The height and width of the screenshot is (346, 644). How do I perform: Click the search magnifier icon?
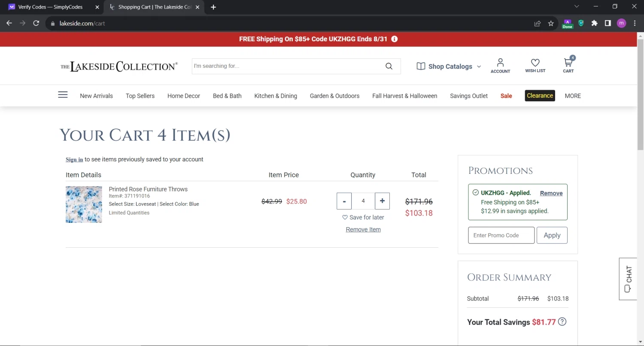(x=389, y=66)
